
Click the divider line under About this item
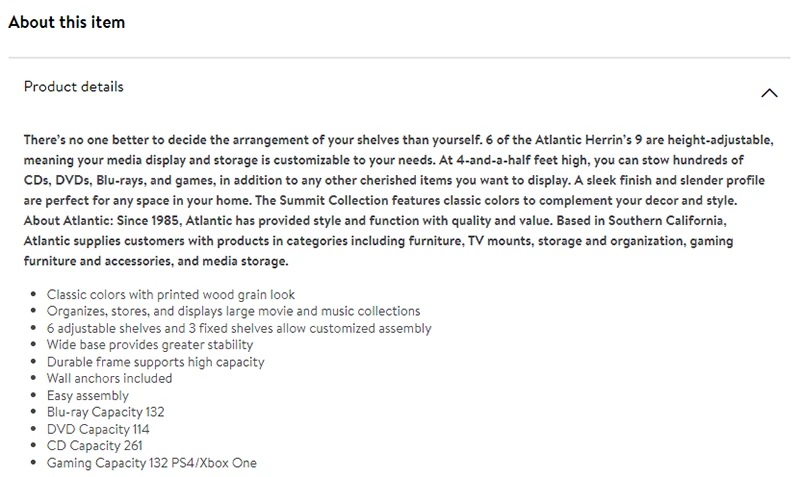click(399, 58)
